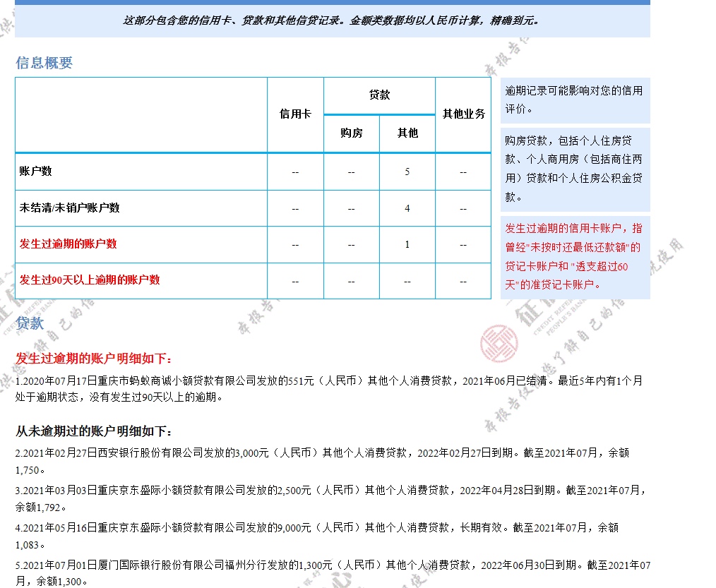Image resolution: width=716 pixels, height=588 pixels.
Task: Click the red 发生过逾期的账户数 row label
Action: 68,244
